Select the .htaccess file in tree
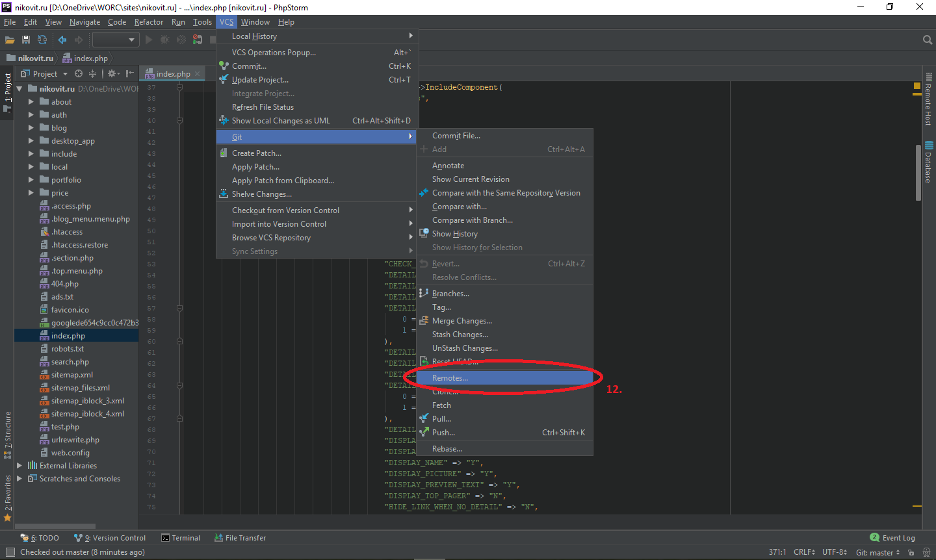The image size is (936, 560). click(66, 232)
